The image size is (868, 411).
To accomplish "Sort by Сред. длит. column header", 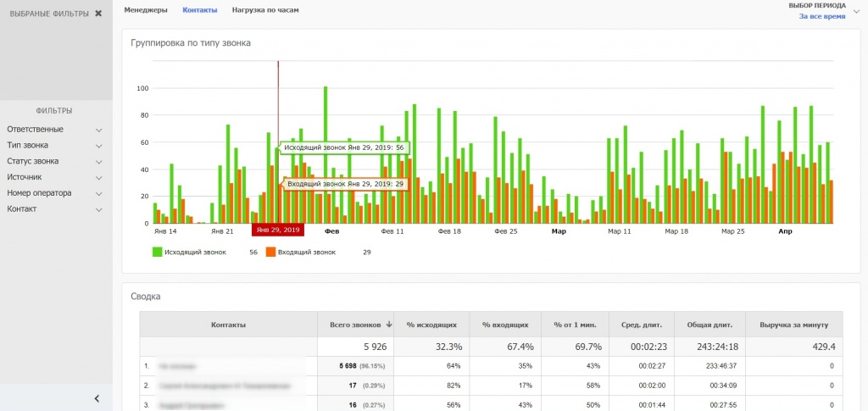I will point(641,325).
